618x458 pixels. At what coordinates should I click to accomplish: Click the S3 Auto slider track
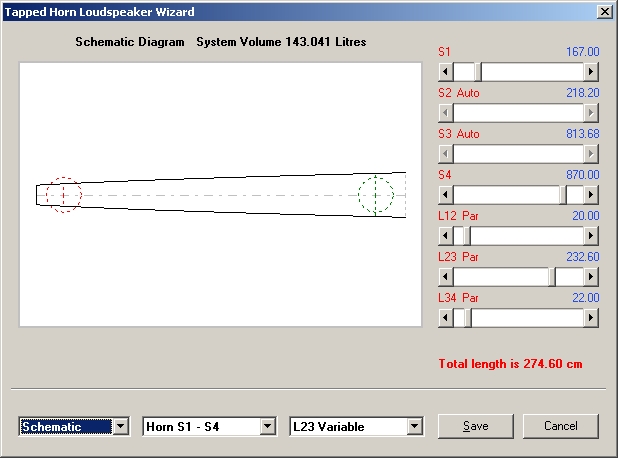pyautogui.click(x=518, y=154)
